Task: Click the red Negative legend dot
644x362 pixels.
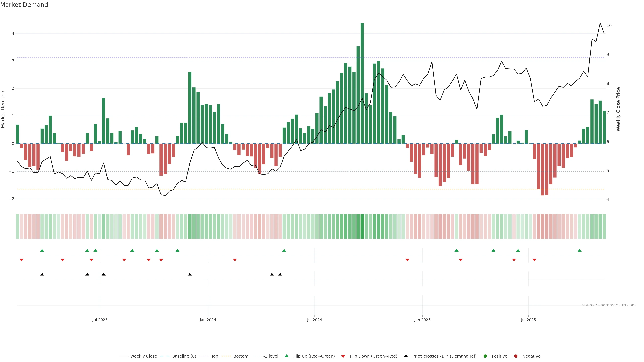Action: point(516,356)
